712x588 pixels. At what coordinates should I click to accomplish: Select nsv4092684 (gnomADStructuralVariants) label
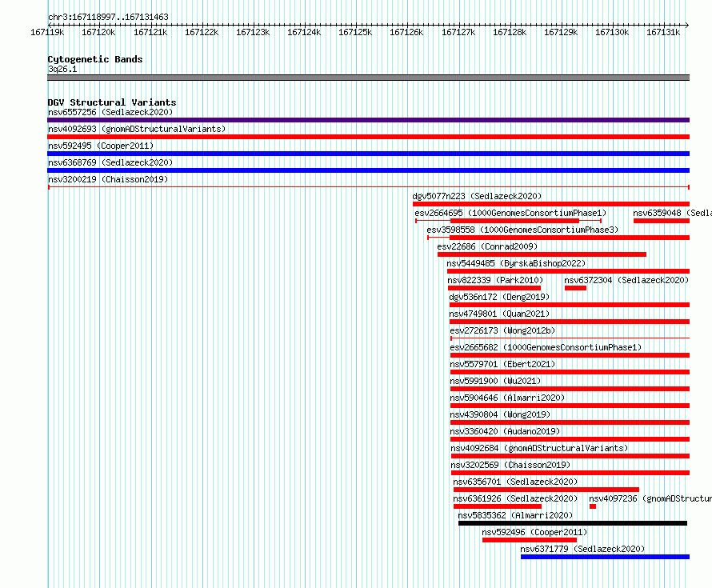[x=539, y=448]
